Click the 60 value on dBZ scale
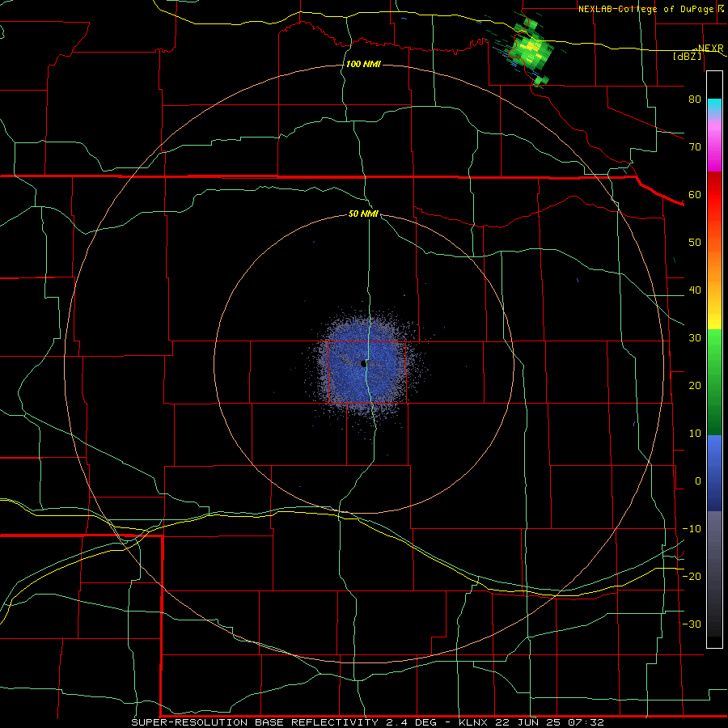The width and height of the screenshot is (728, 728). click(x=695, y=194)
